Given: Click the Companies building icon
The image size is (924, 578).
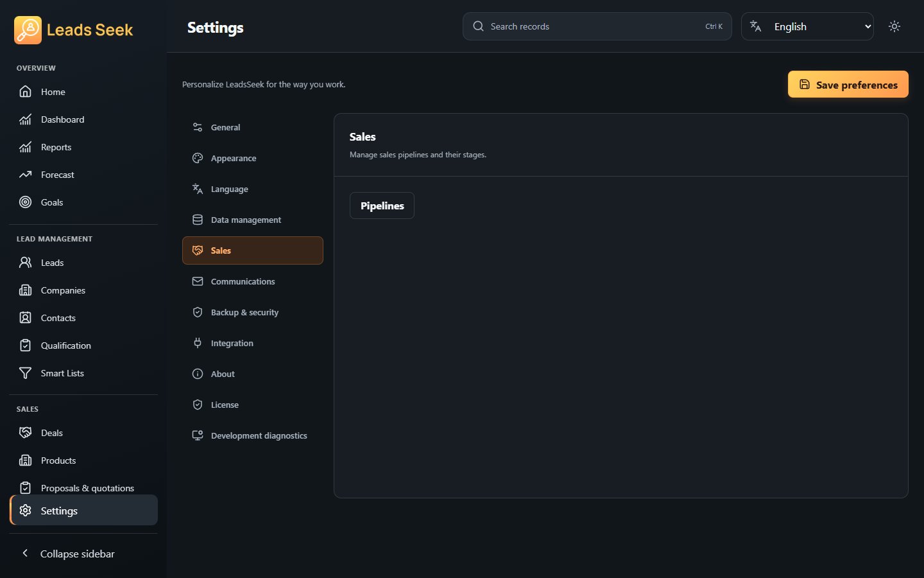Looking at the screenshot, I should [25, 290].
